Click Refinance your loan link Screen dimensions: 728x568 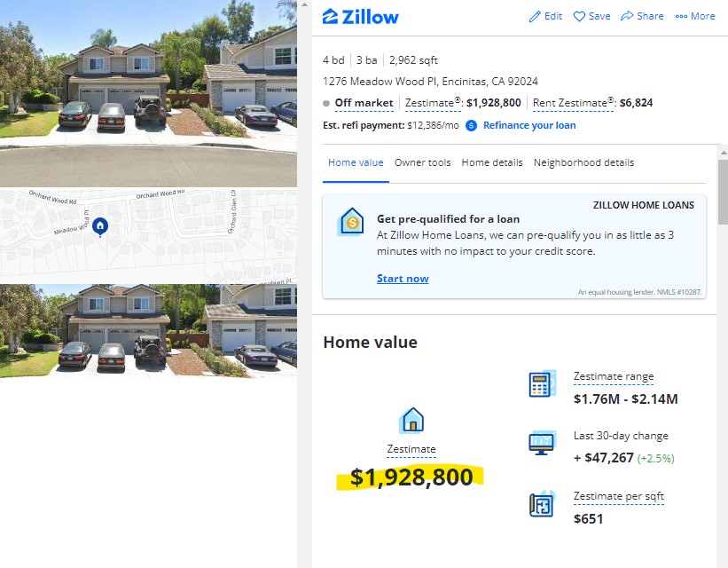click(x=529, y=125)
